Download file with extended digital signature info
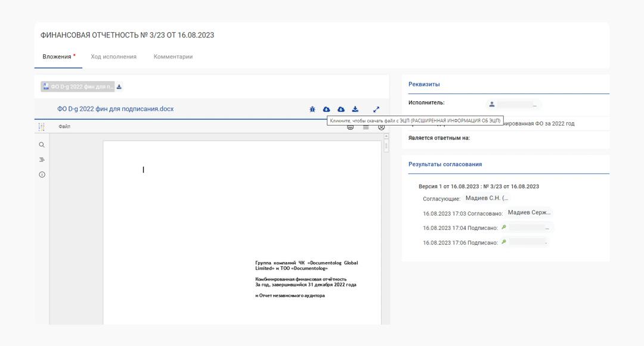The width and height of the screenshot is (644, 346). (x=341, y=110)
